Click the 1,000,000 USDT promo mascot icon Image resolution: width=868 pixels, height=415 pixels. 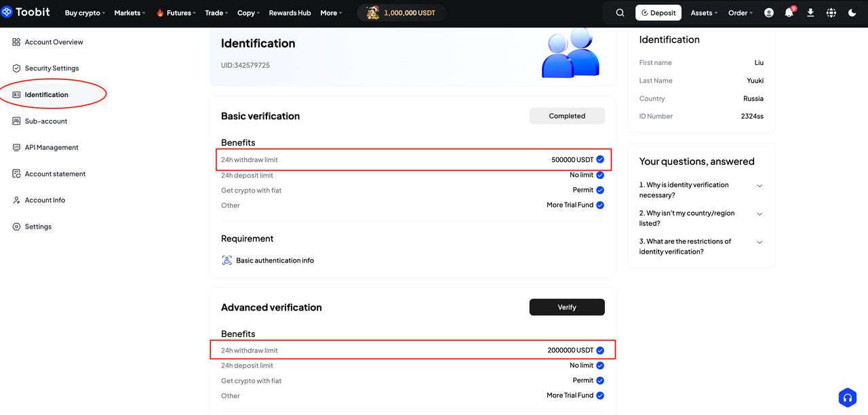tap(372, 12)
